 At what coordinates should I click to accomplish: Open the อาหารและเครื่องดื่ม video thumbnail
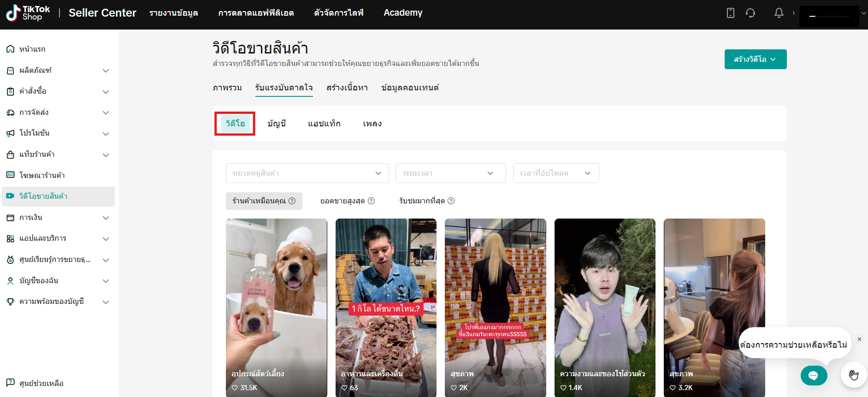tap(386, 308)
